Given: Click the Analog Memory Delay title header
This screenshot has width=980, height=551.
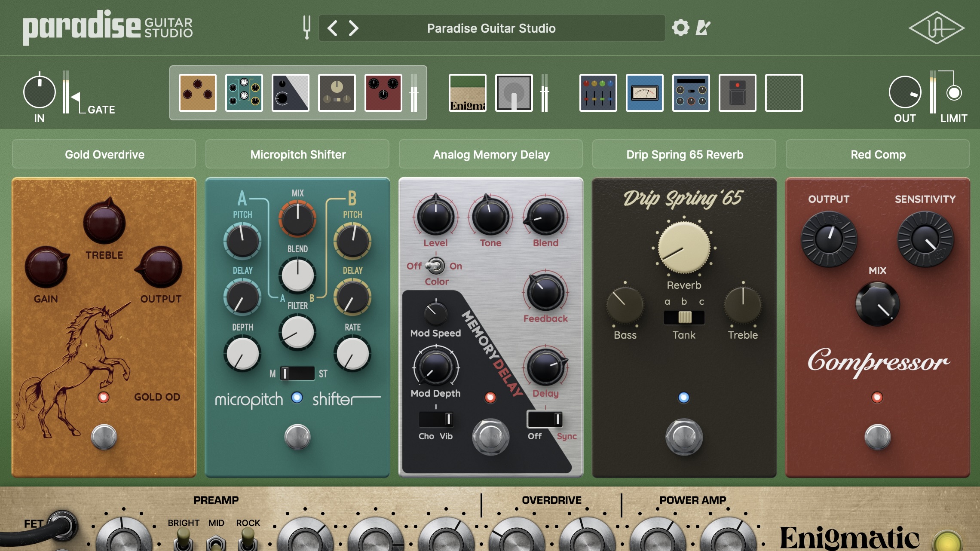Looking at the screenshot, I should point(491,154).
